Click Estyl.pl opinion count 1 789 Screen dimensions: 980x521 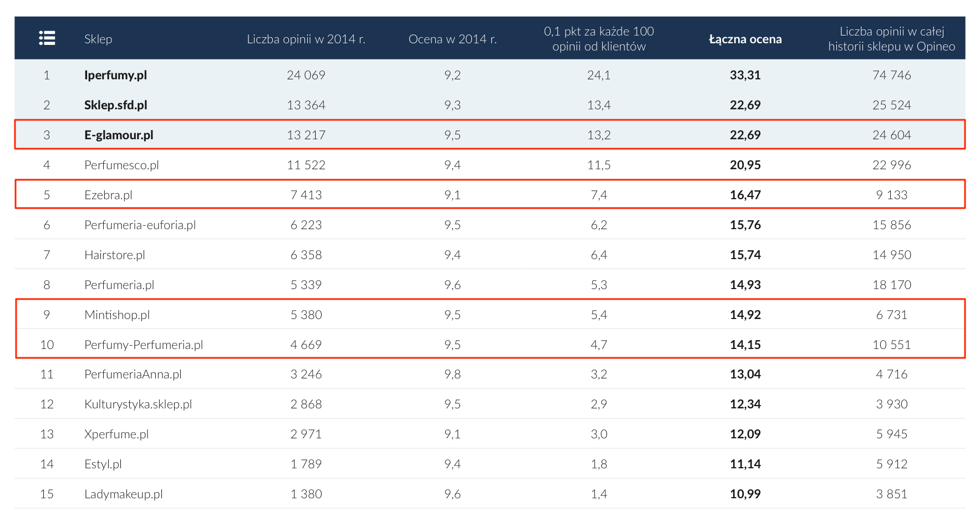click(306, 464)
